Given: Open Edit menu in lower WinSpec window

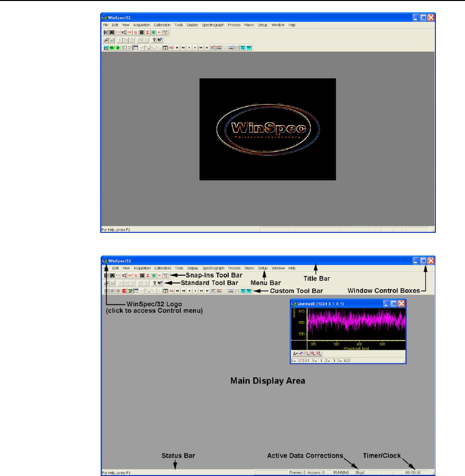Looking at the screenshot, I should pyautogui.click(x=116, y=268).
